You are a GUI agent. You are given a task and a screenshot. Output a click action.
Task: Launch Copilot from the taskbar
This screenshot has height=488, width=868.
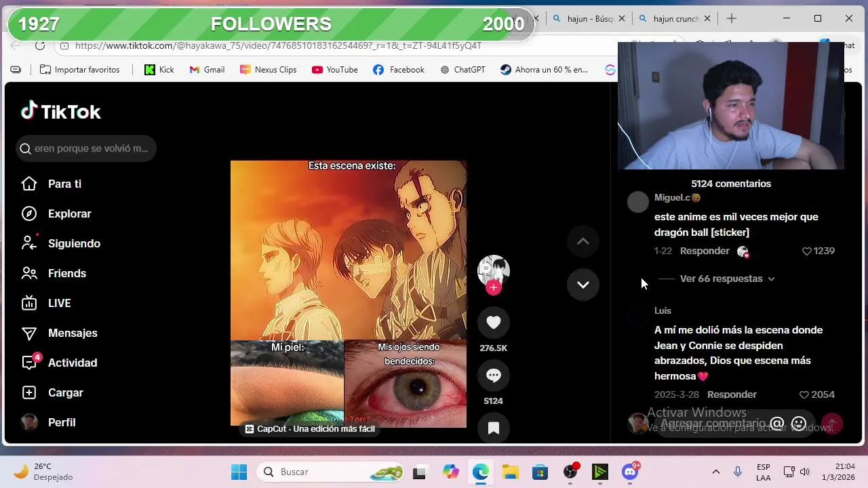click(x=450, y=472)
